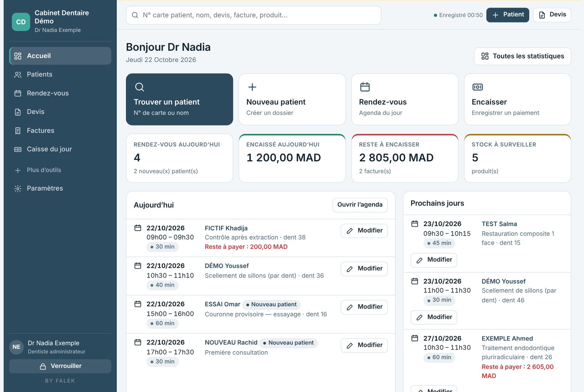The image size is (584, 392).
Task: Open Toutes les statistiques
Action: [523, 56]
